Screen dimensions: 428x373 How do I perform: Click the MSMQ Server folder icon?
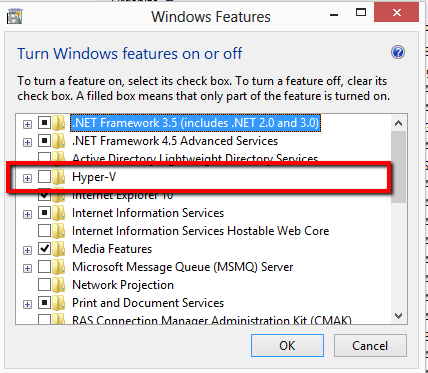pyautogui.click(x=59, y=267)
